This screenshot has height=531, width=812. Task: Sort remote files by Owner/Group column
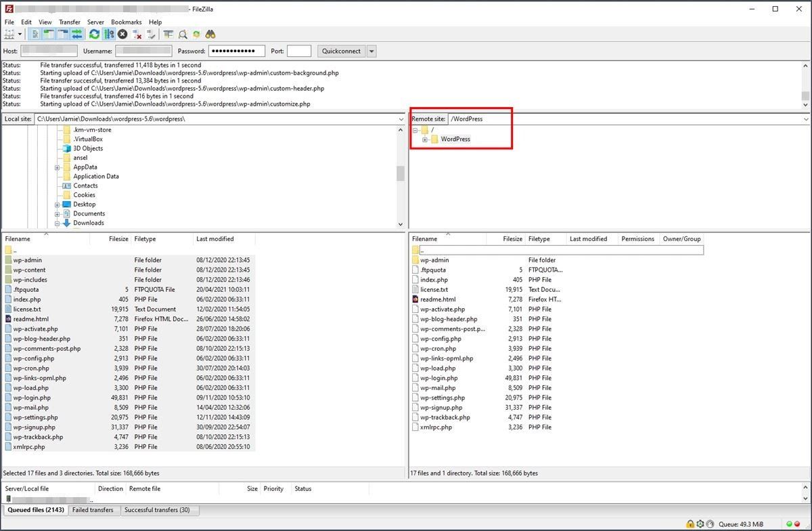point(682,239)
